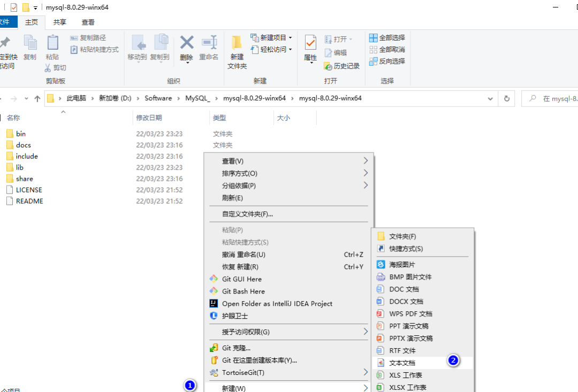Open the New item dropdown
Screen dimensions: 578x392
[x=291, y=37]
